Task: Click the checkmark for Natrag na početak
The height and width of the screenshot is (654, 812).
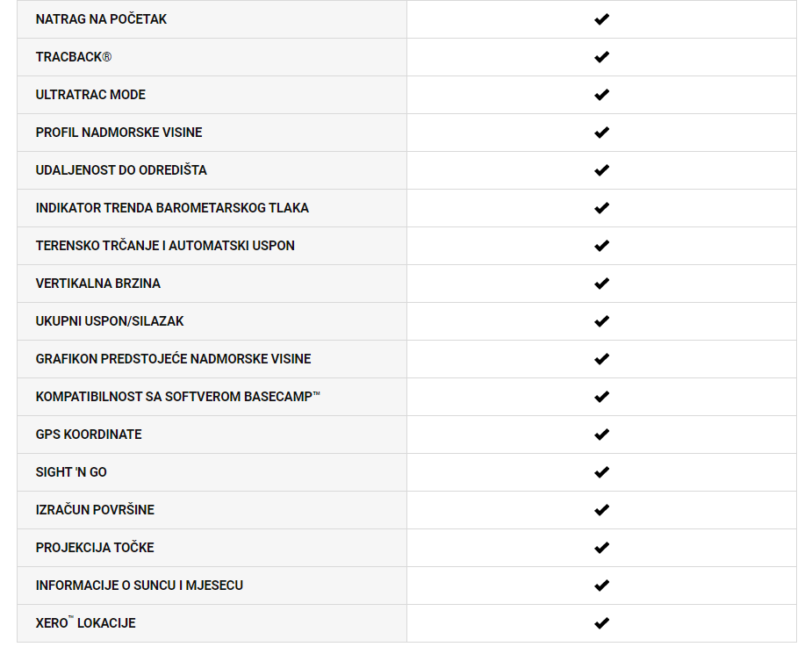Action: [601, 19]
